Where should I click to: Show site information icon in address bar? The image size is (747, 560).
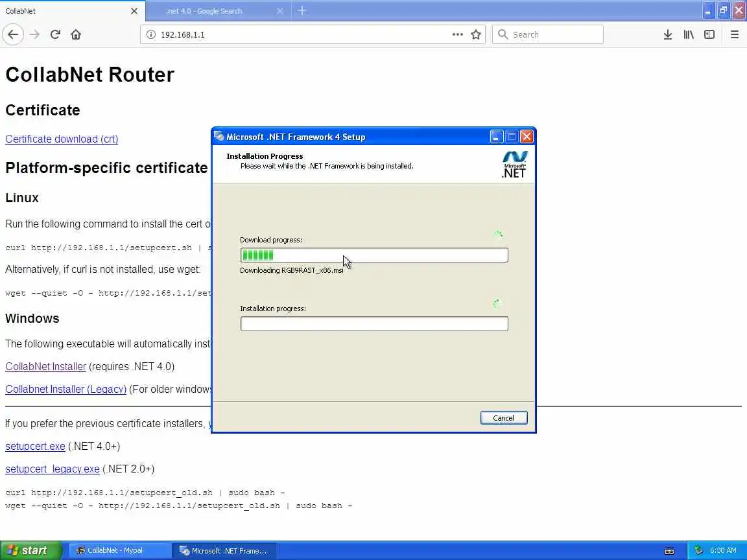click(151, 34)
